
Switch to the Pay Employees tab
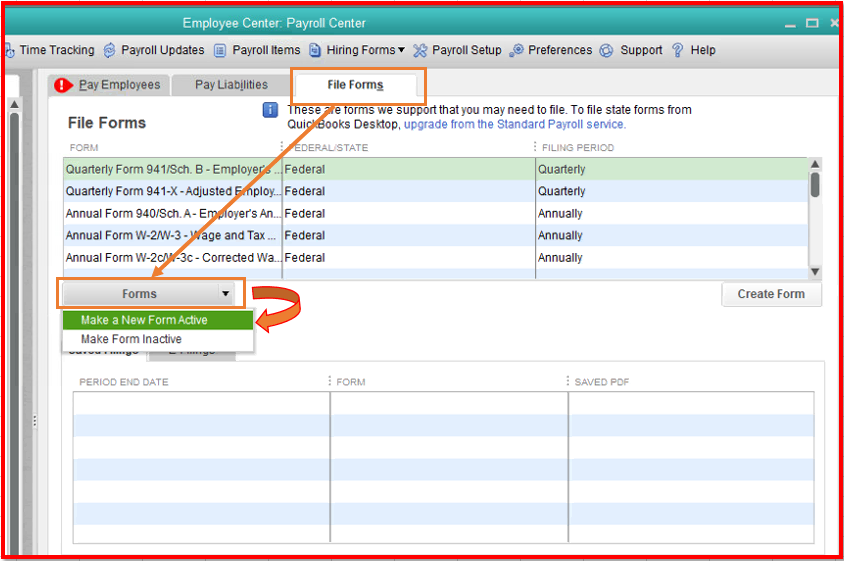click(x=110, y=85)
